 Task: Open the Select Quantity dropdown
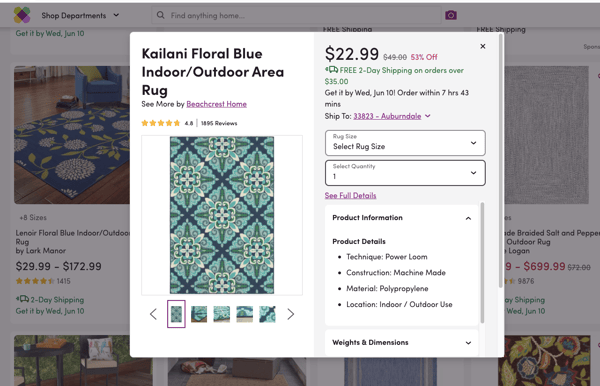[405, 173]
